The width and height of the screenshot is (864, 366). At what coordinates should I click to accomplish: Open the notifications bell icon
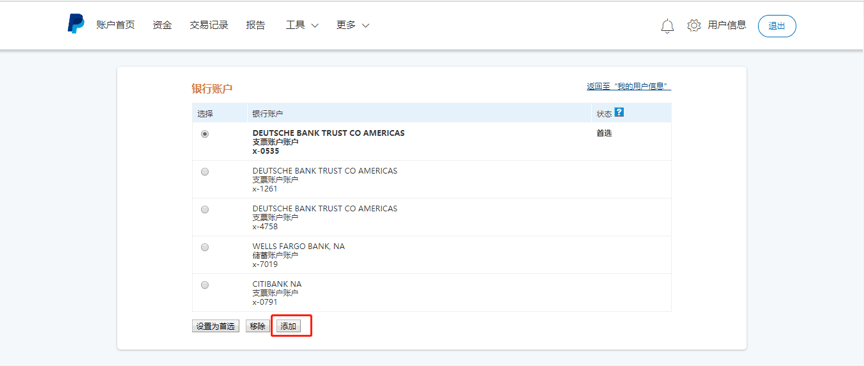[667, 26]
